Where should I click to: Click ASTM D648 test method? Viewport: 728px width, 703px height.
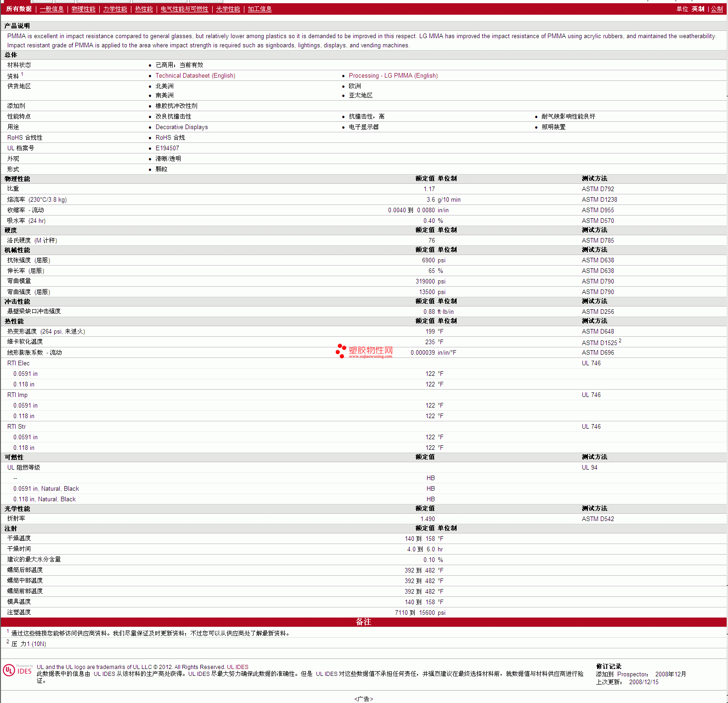[598, 332]
